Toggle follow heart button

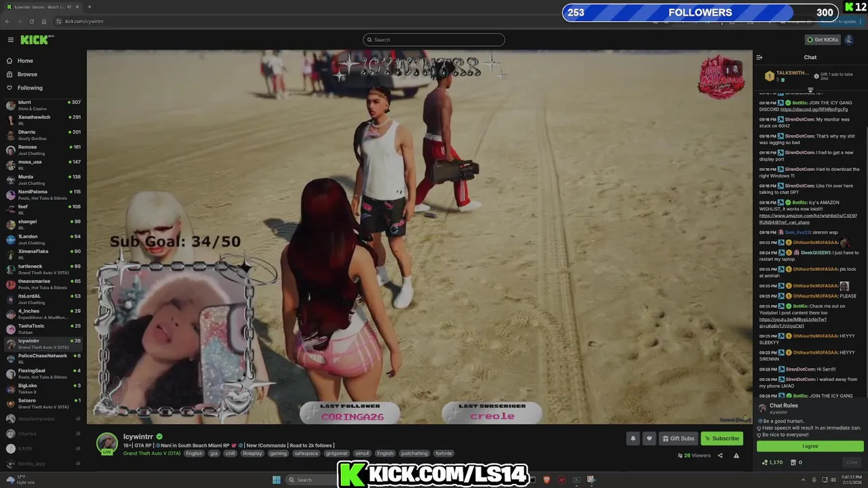(649, 439)
